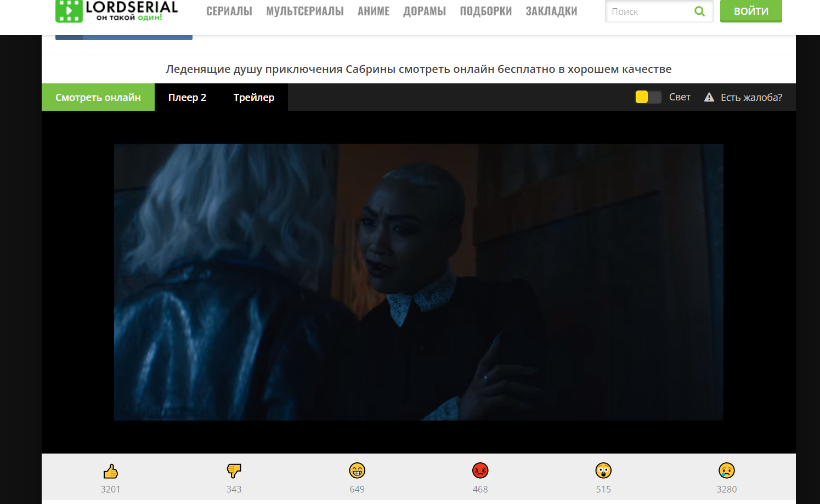Click the 3280 crying reaction count

click(727, 489)
